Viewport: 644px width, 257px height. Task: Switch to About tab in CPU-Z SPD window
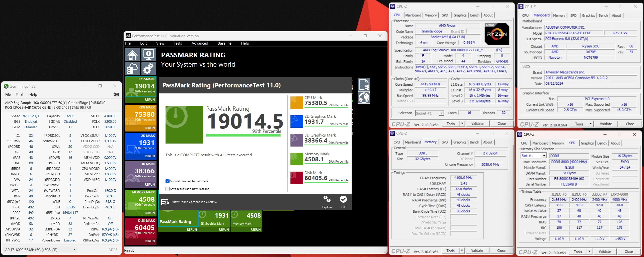(615, 143)
